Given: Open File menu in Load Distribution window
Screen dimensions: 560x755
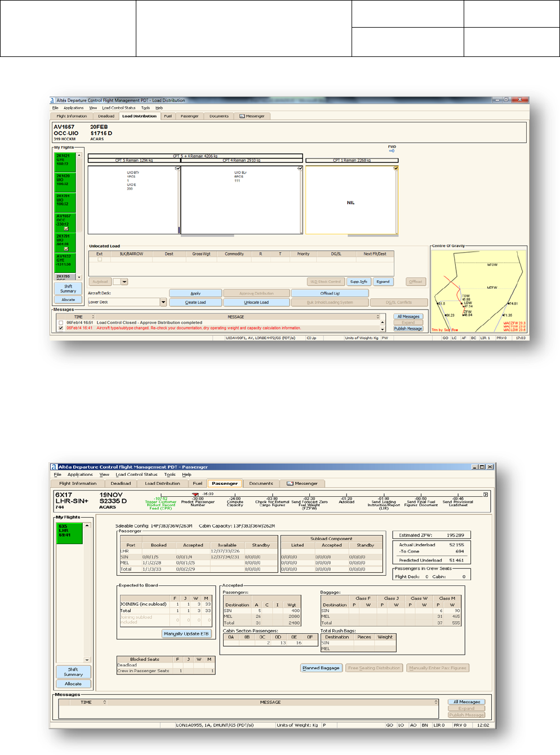Looking at the screenshot, I should 55,108.
